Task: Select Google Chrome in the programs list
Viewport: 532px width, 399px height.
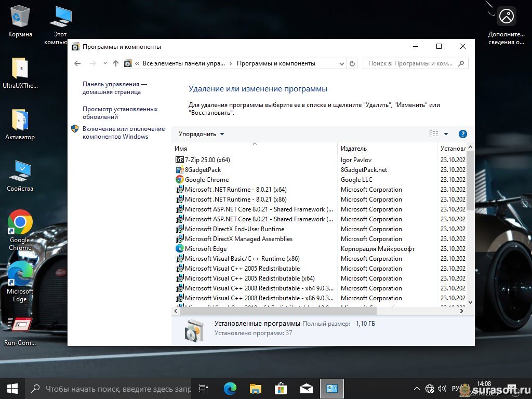Action: tap(206, 180)
